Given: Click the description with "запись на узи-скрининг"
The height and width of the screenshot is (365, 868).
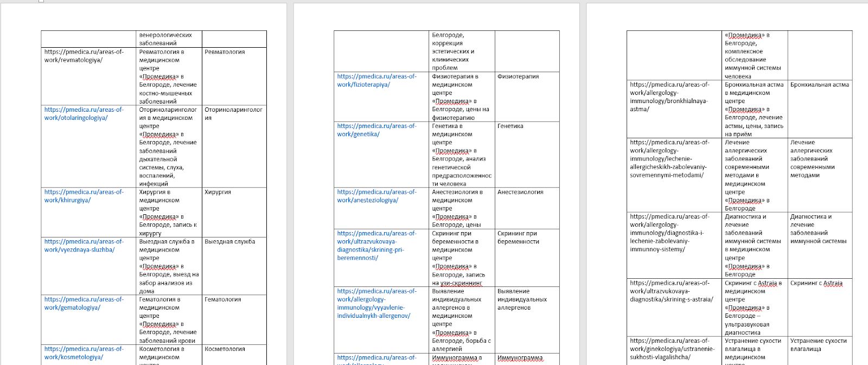Looking at the screenshot, I should coord(462,258).
